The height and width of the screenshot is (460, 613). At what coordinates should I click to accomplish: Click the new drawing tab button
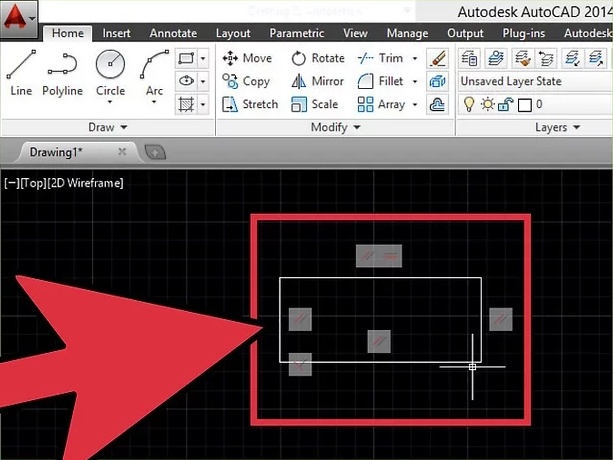[x=155, y=152]
